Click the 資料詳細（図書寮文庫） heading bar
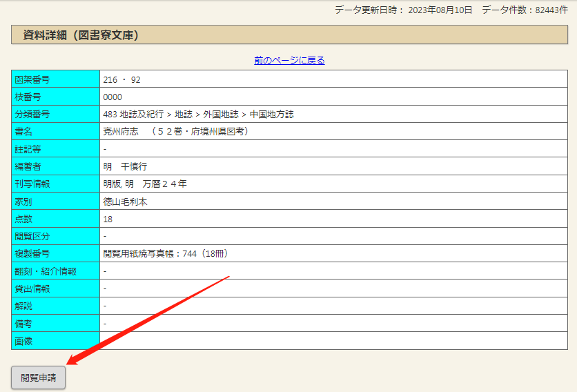This screenshot has height=392, width=577. point(289,35)
